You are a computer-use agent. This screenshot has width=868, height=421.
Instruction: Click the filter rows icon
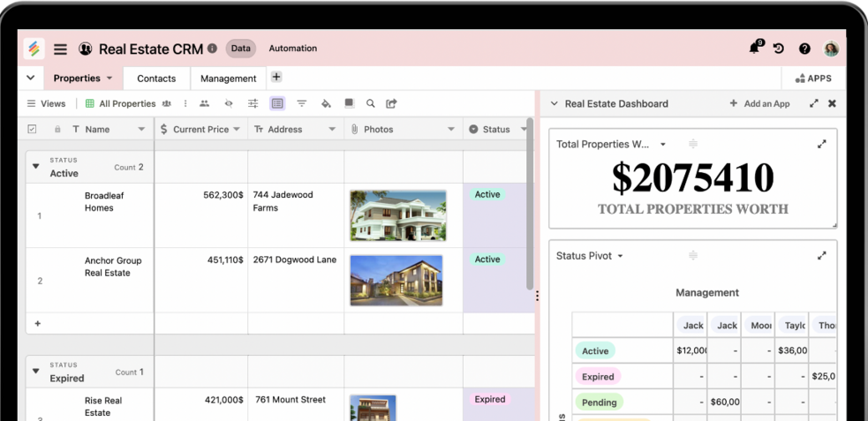click(302, 103)
